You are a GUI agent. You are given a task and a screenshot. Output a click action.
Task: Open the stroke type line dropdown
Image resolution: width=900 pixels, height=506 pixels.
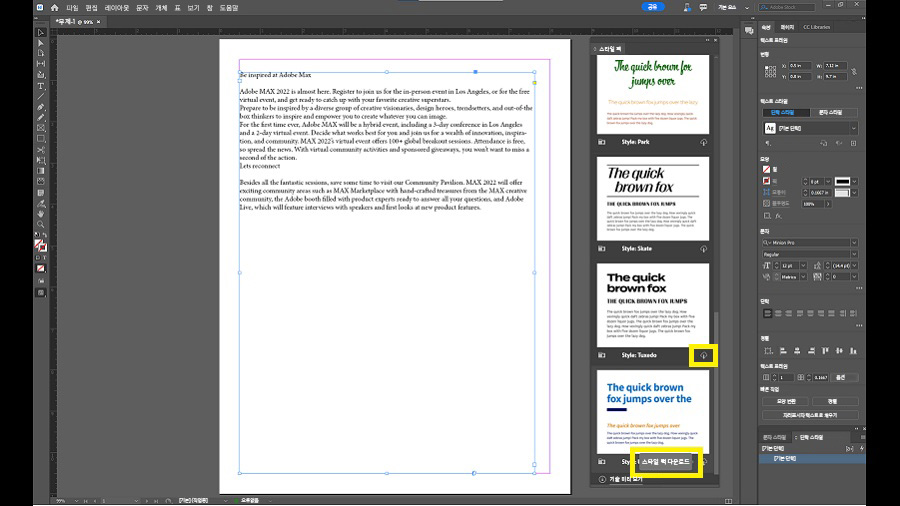pos(855,181)
